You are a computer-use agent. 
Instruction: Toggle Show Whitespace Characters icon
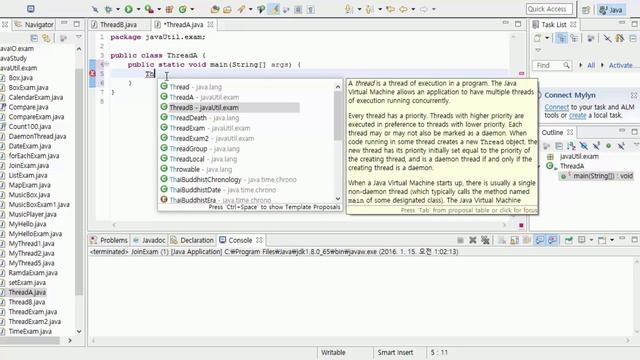(x=311, y=9)
